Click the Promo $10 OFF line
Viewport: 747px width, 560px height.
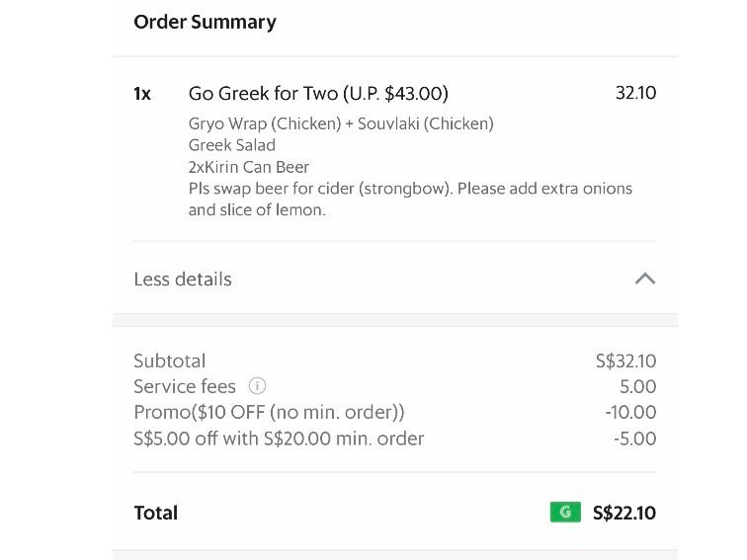(269, 413)
